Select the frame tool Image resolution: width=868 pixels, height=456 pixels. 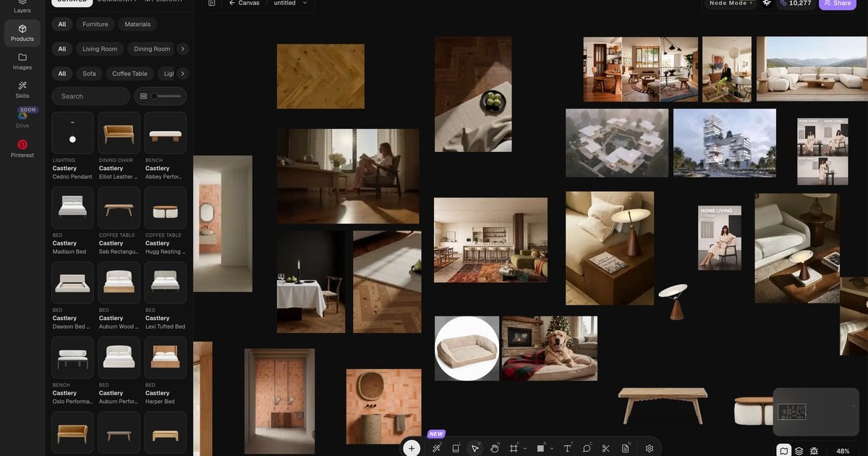pyautogui.click(x=514, y=448)
